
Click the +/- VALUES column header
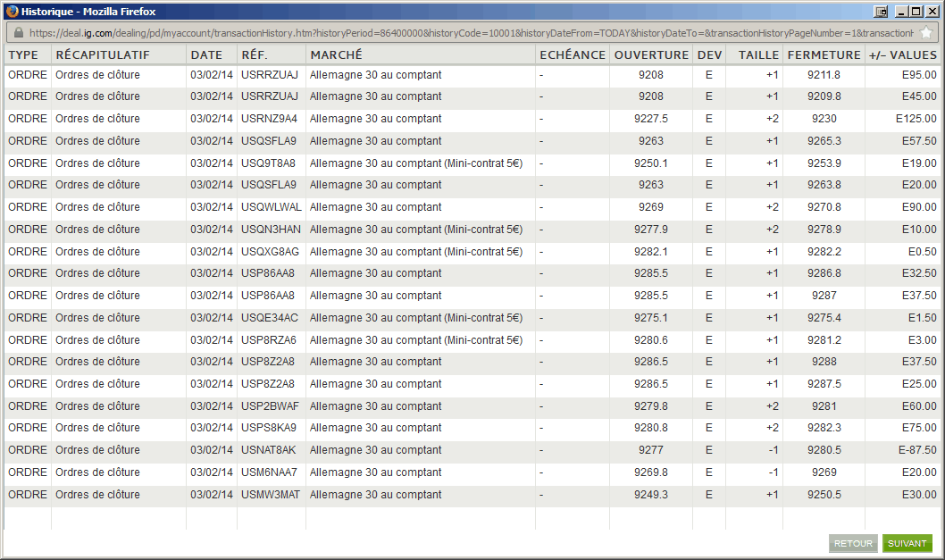coord(903,54)
